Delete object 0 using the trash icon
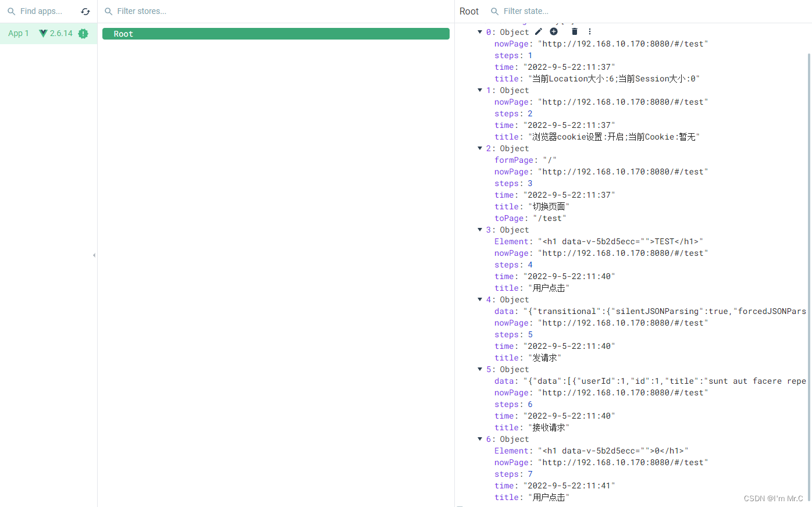 (x=575, y=31)
